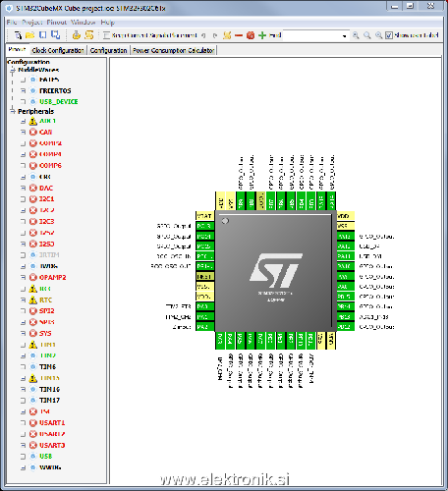Click the first zoom magnifier icon
The image size is (448, 491).
(356, 35)
